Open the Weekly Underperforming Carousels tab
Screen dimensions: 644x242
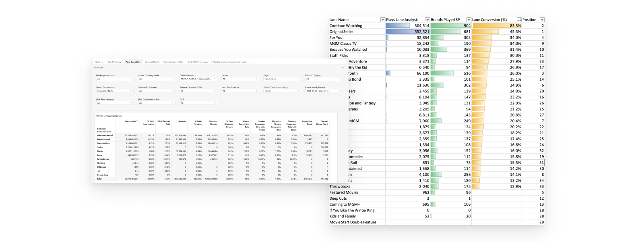(x=230, y=62)
